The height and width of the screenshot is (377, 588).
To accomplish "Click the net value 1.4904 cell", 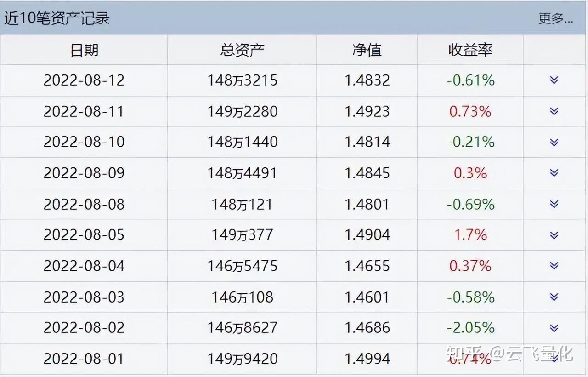I will 367,235.
